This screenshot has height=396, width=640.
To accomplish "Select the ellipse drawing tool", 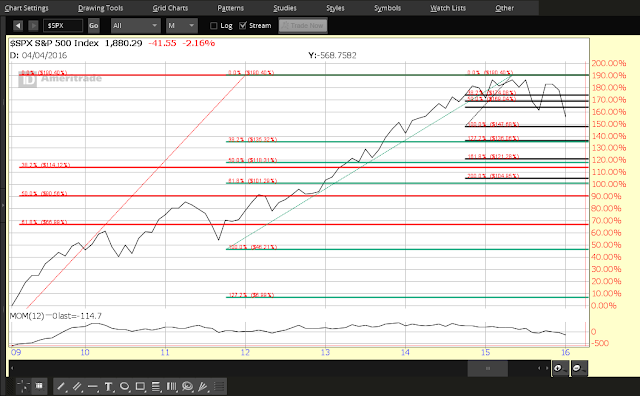I will tap(124, 386).
